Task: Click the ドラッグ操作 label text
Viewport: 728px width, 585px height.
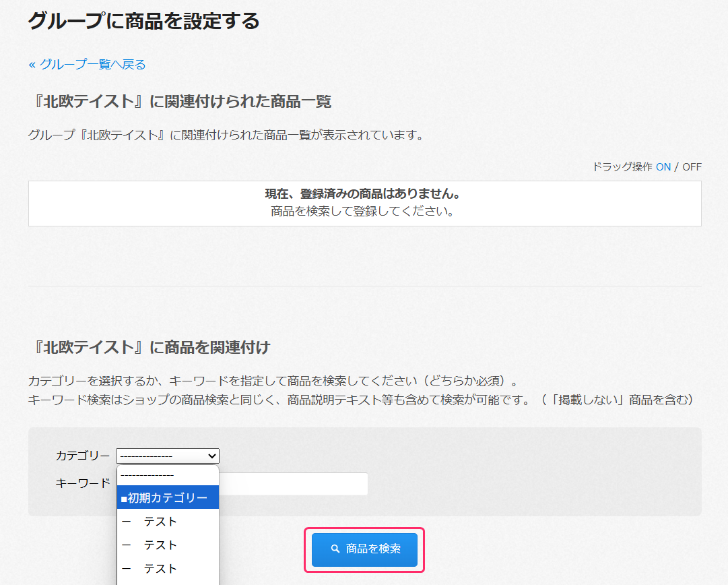Action: click(622, 167)
